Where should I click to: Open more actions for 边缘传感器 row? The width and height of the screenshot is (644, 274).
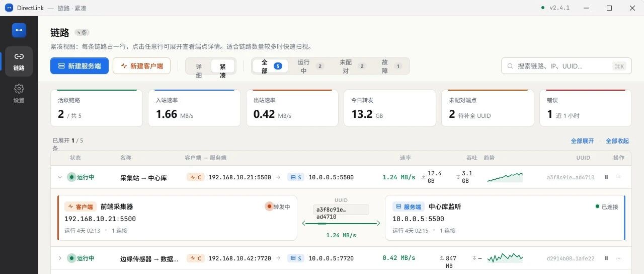(x=618, y=258)
